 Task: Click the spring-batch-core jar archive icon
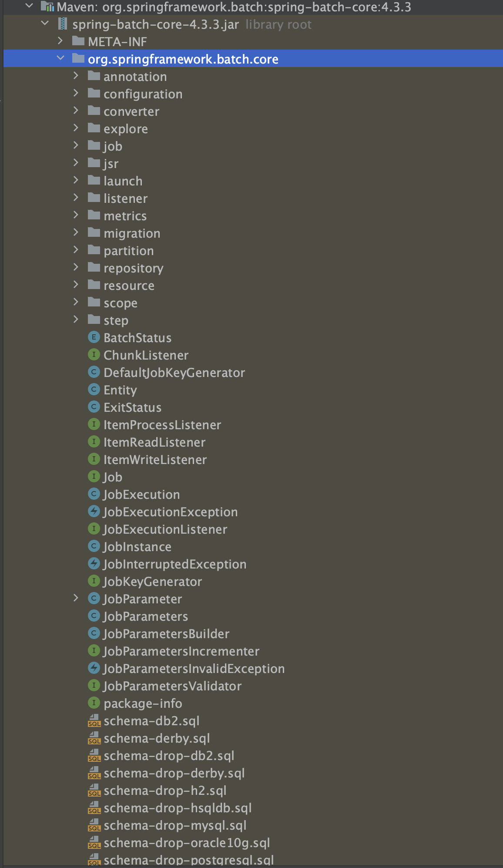pos(63,24)
